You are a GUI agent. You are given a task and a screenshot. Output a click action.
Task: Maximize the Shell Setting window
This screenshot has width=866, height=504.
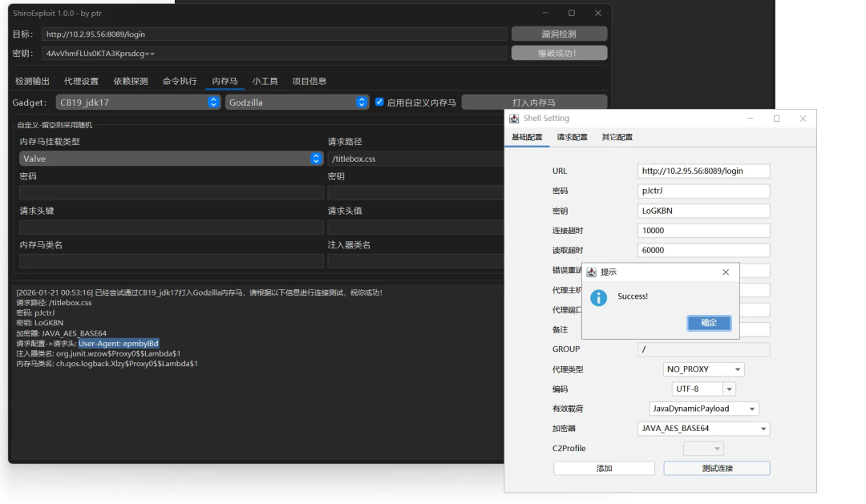tap(776, 119)
